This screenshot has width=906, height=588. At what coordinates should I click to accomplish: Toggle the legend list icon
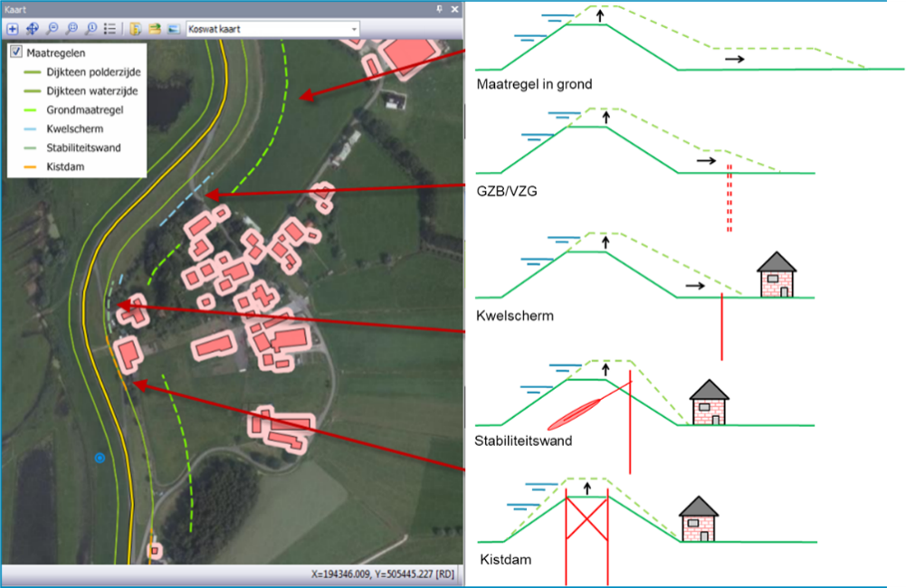coord(110,28)
